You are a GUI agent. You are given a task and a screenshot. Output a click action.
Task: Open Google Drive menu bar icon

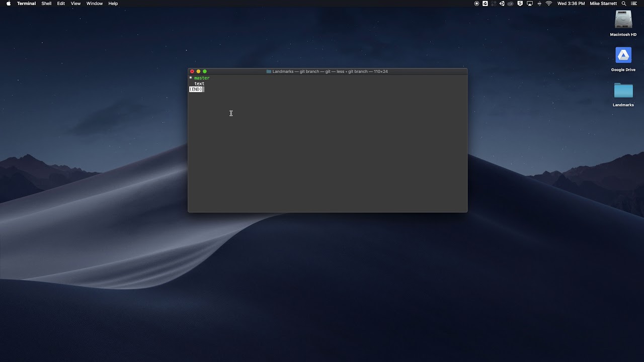[x=485, y=4]
